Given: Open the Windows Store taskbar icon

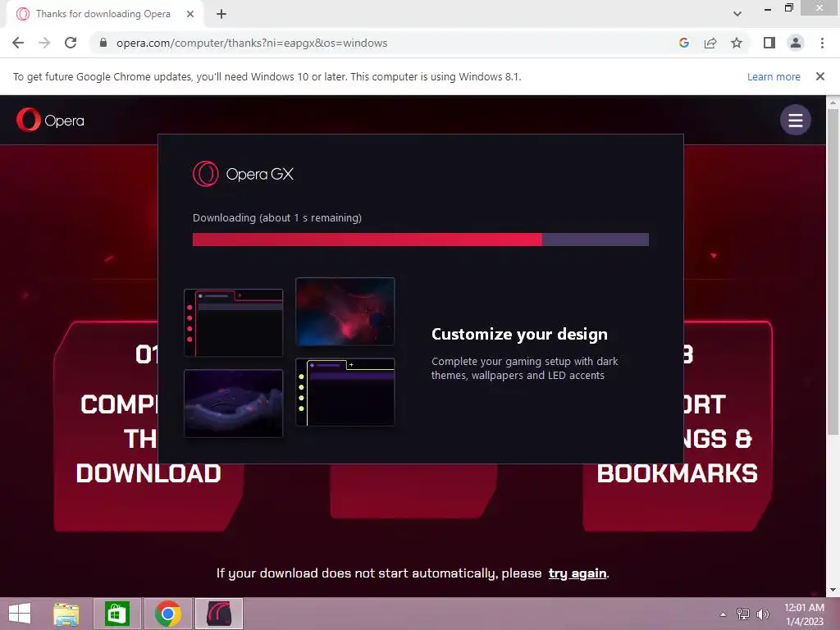Looking at the screenshot, I should tap(117, 614).
